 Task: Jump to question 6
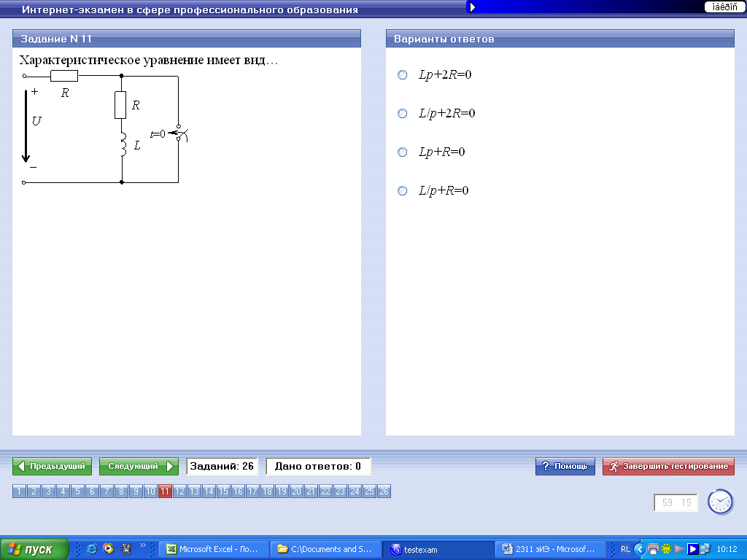click(x=92, y=491)
